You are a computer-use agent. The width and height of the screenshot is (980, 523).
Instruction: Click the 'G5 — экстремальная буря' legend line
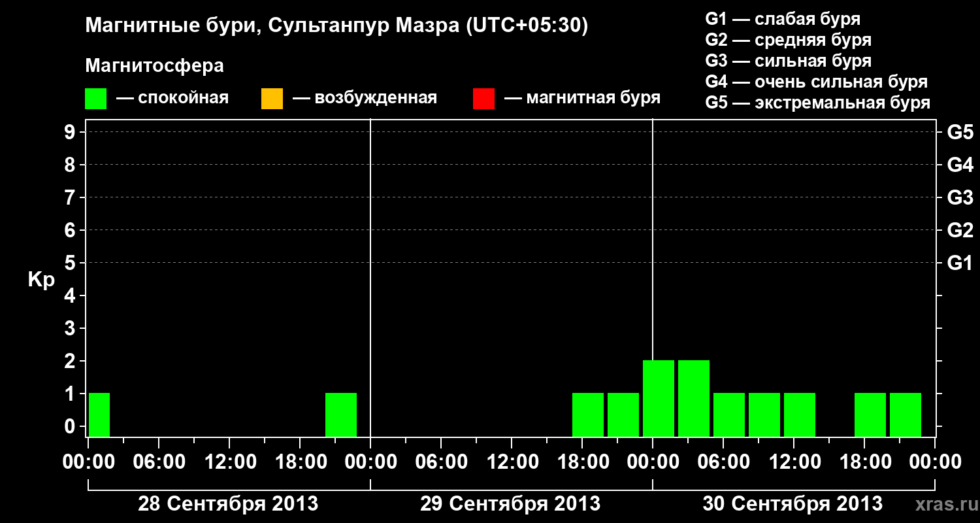(x=818, y=103)
